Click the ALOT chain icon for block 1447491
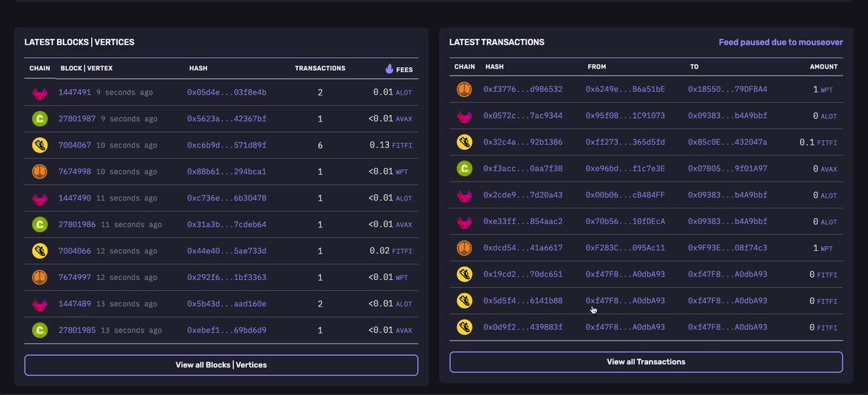The image size is (868, 395). coord(40,93)
